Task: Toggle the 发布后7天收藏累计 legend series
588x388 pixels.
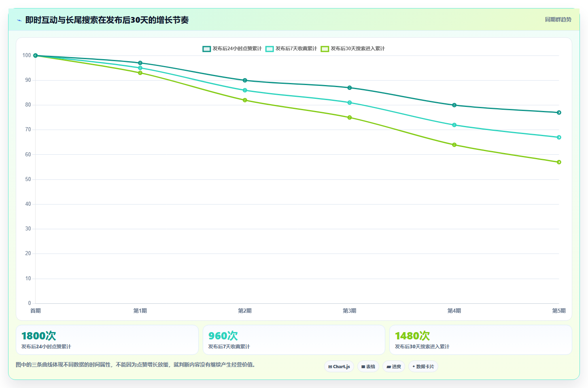Action: [291, 49]
